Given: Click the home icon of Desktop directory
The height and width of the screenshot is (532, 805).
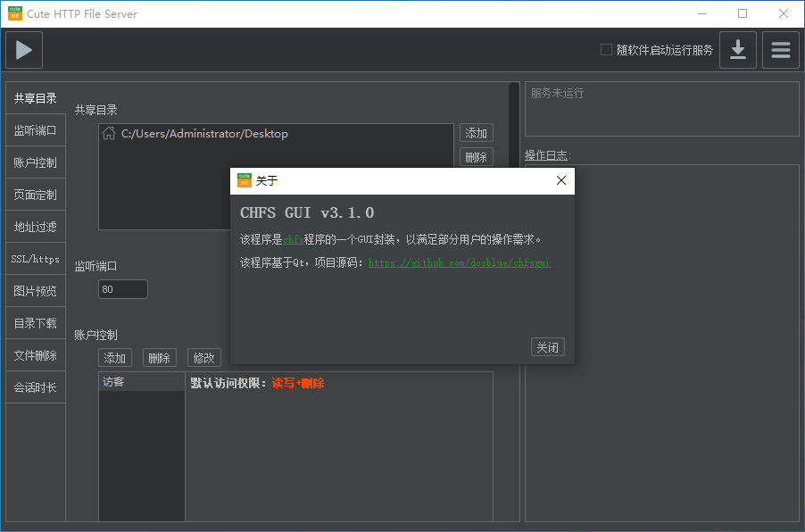Looking at the screenshot, I should click(109, 134).
